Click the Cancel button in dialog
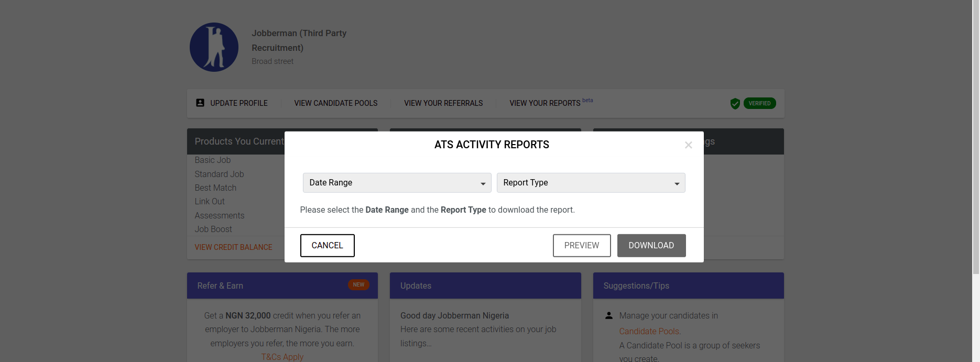The width and height of the screenshot is (980, 362). pos(327,246)
